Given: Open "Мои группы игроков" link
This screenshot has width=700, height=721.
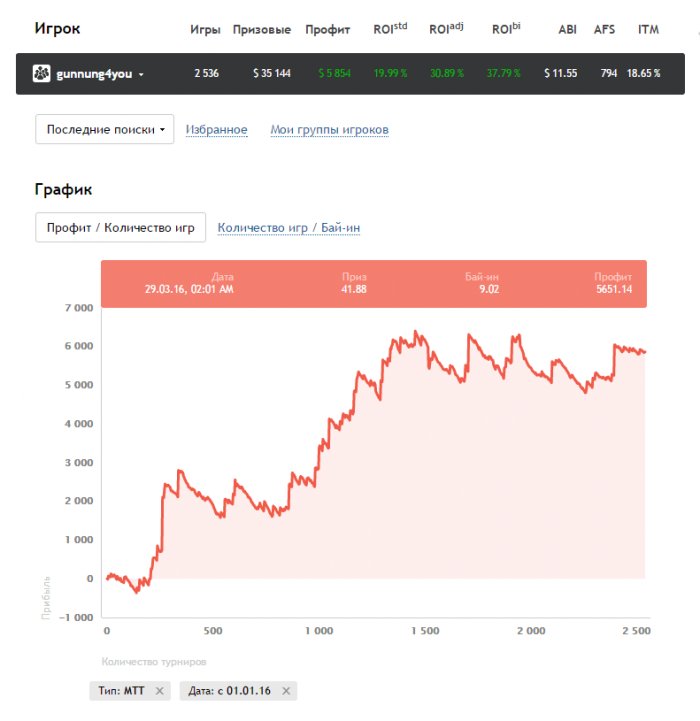Looking at the screenshot, I should [329, 130].
